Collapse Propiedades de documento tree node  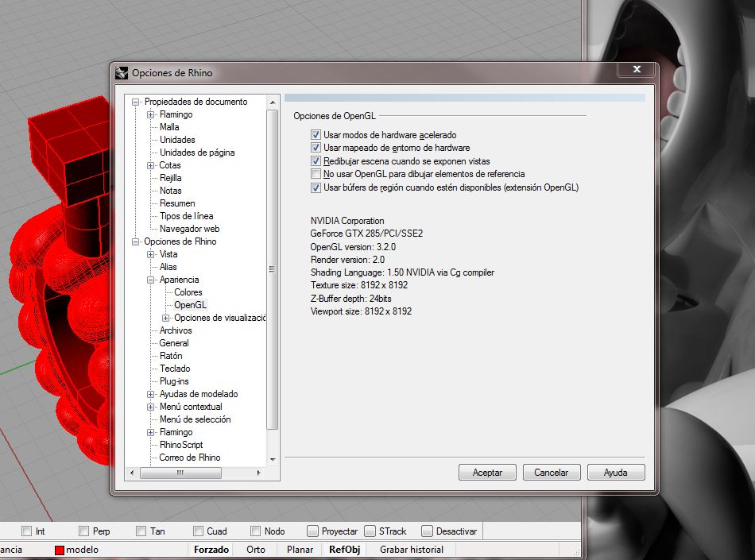(136, 102)
